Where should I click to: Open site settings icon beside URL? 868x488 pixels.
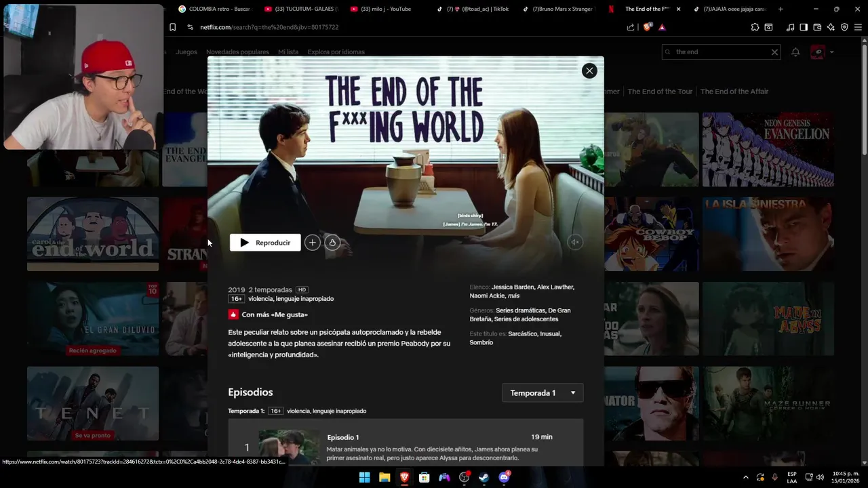pos(191,27)
